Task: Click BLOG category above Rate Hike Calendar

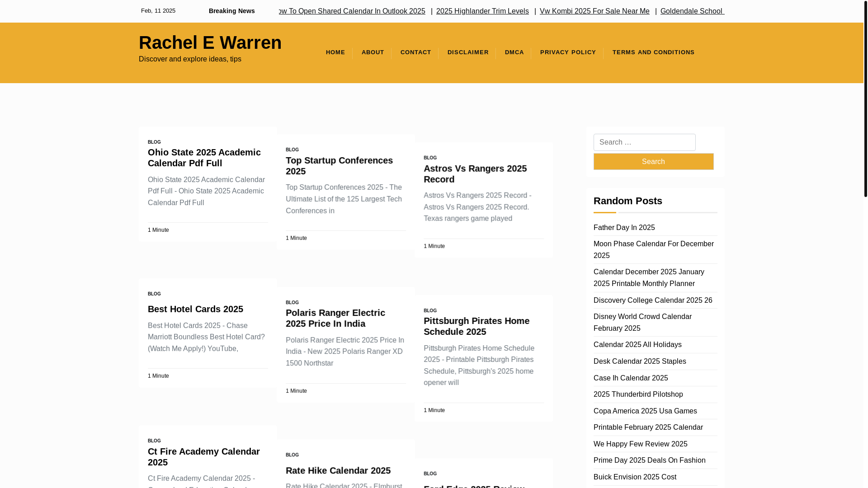Action: (x=292, y=455)
